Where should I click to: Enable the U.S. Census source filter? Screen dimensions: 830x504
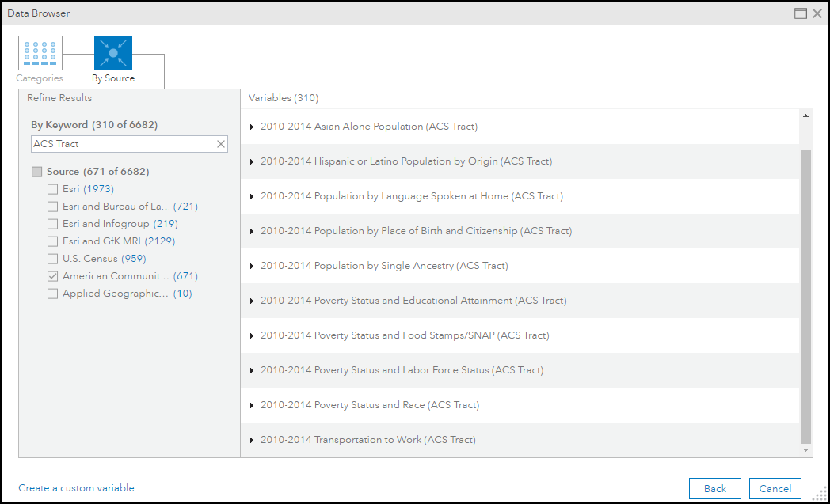click(52, 259)
